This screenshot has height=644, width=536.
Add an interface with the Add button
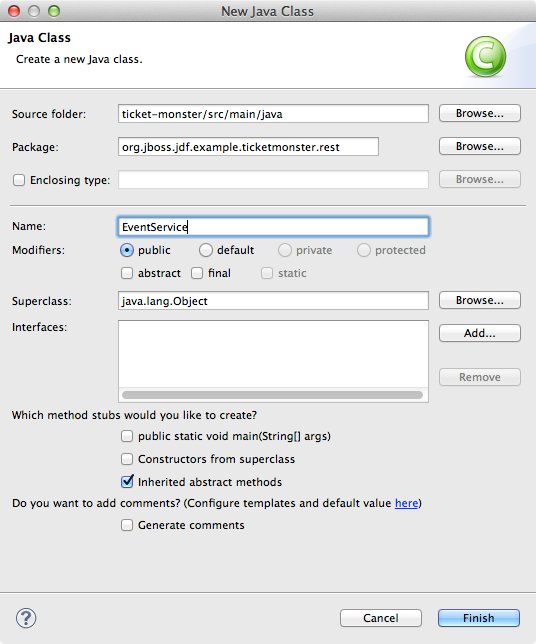pos(480,333)
